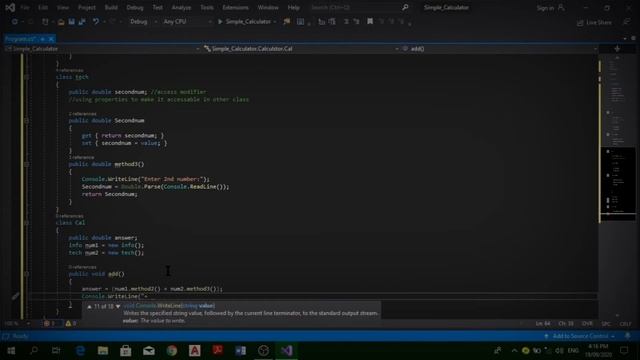Open the Test menu
Screen dimensions: 640x360
(157, 7)
